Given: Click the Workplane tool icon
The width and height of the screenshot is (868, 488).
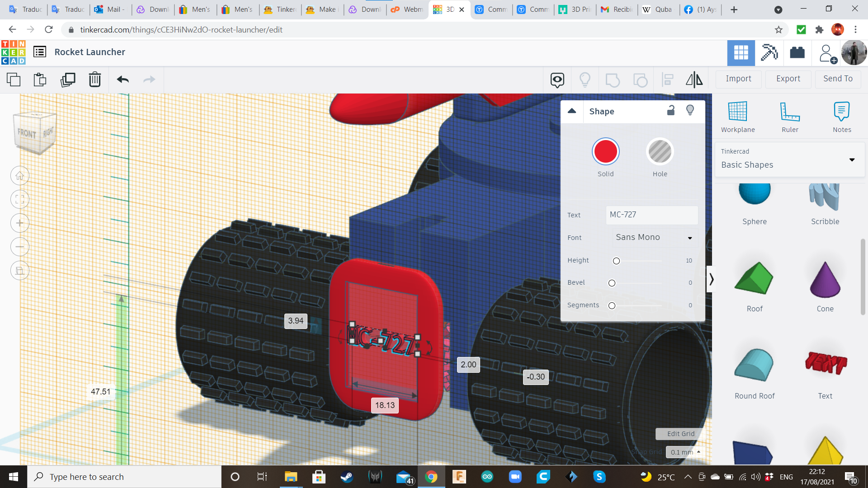Looking at the screenshot, I should (737, 112).
